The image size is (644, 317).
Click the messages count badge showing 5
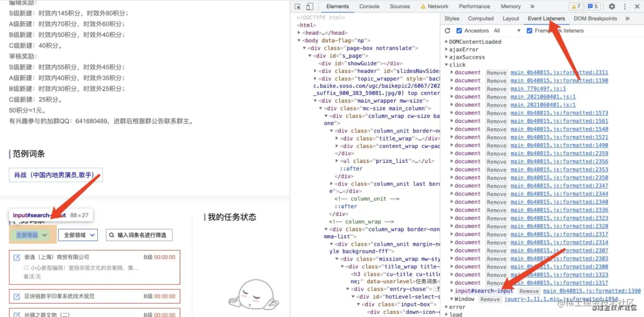(592, 6)
